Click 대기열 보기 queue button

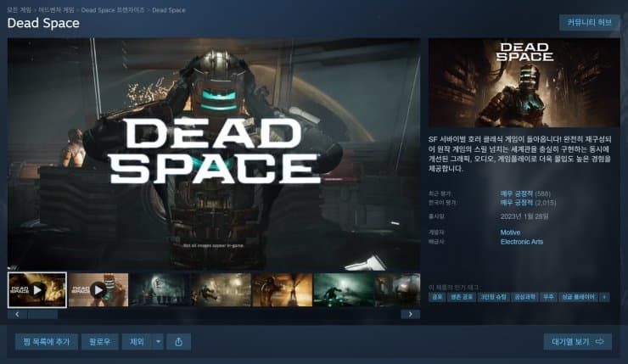click(x=578, y=342)
